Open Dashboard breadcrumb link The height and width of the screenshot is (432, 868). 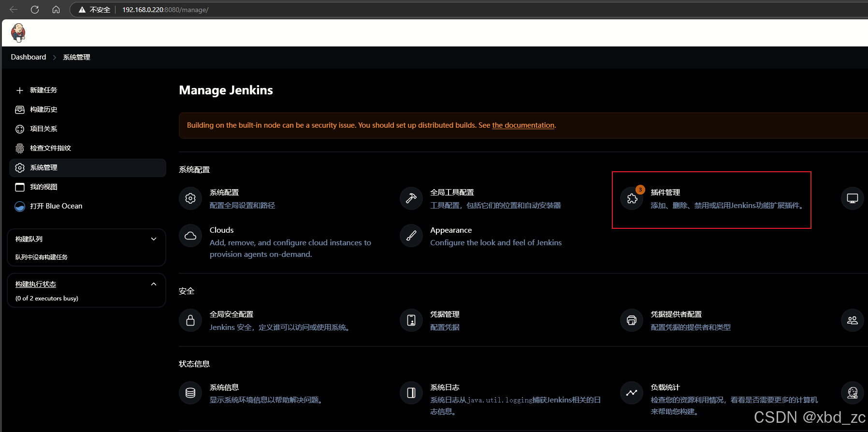(29, 57)
